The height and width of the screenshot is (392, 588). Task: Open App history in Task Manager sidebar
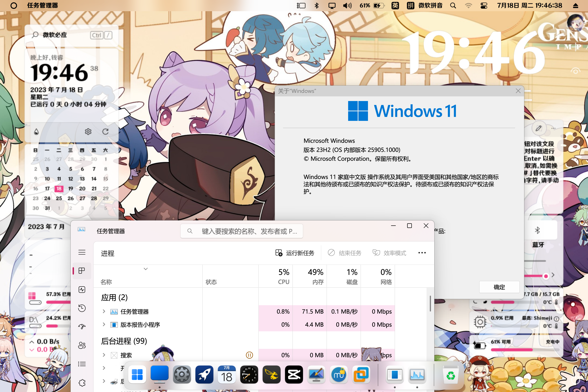pyautogui.click(x=82, y=308)
